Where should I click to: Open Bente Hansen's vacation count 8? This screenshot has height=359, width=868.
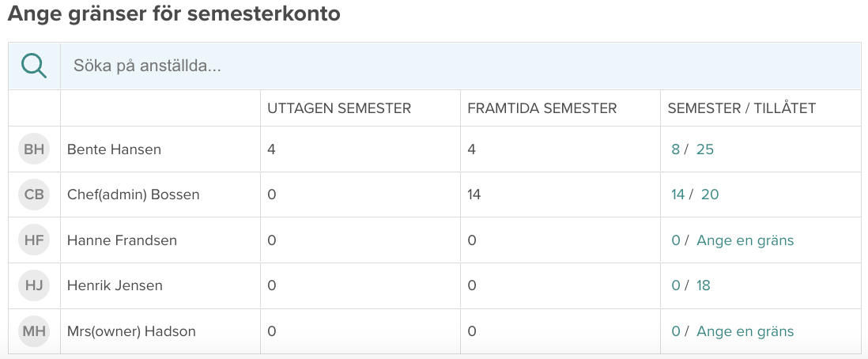click(675, 149)
